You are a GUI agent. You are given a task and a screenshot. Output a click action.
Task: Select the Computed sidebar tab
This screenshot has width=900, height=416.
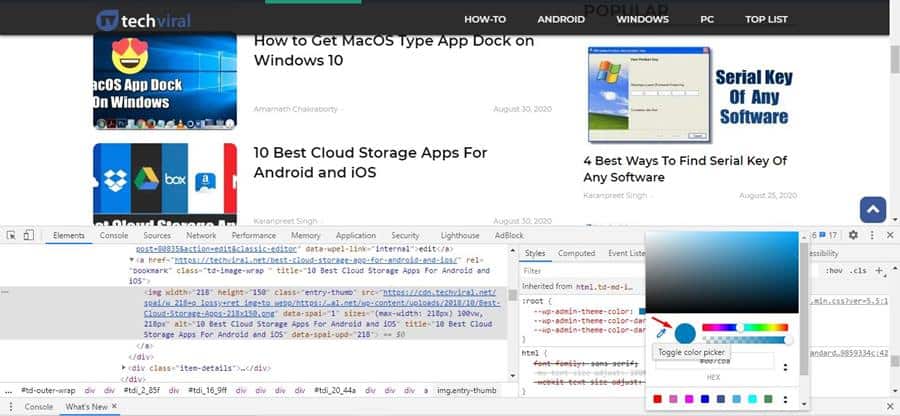(x=576, y=253)
